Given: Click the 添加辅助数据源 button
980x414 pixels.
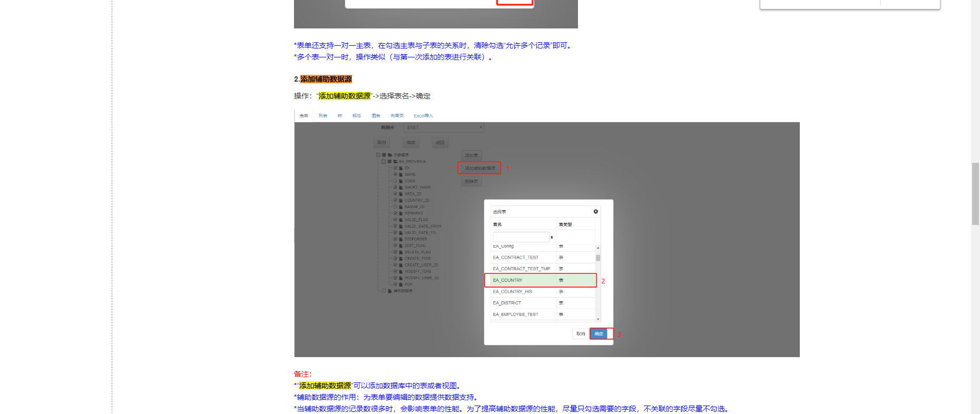Looking at the screenshot, I should 480,169.
